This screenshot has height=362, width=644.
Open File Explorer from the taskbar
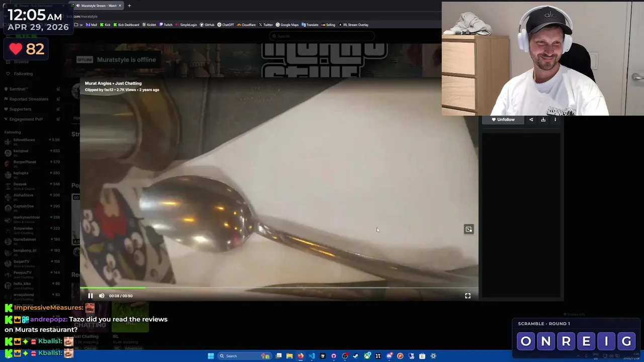(x=289, y=356)
